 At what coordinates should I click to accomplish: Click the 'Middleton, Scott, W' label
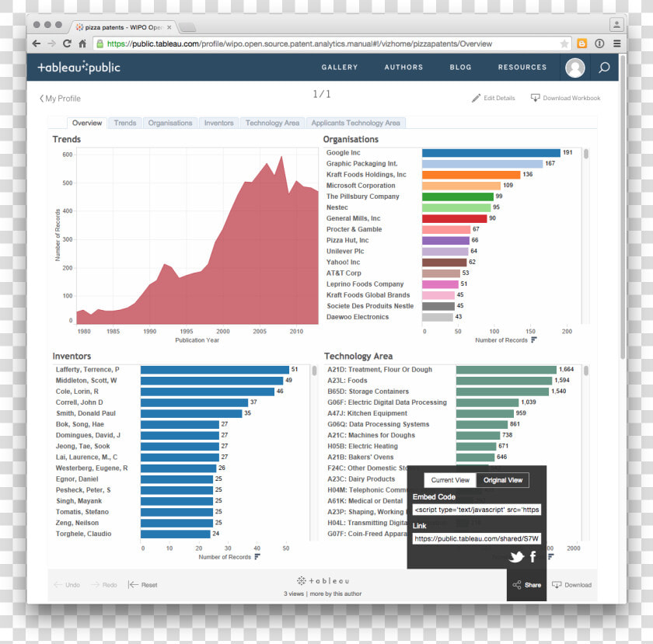pyautogui.click(x=86, y=381)
